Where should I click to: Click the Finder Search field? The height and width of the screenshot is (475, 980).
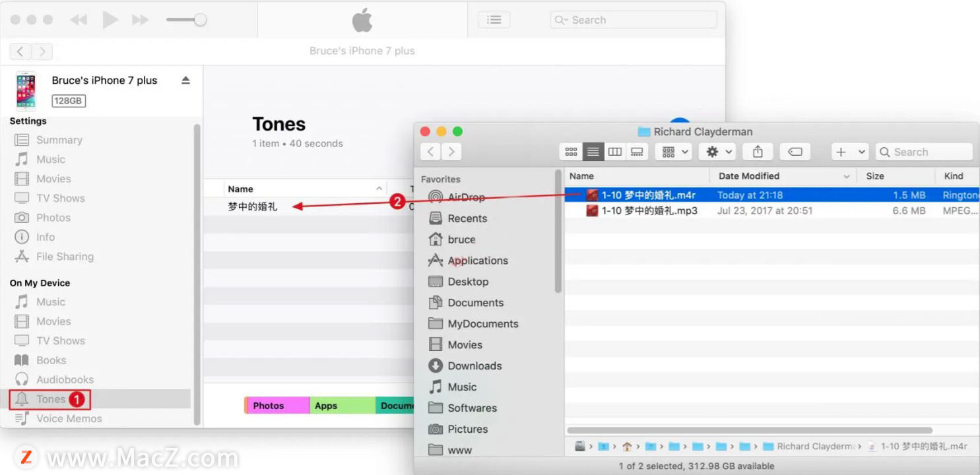[x=924, y=152]
